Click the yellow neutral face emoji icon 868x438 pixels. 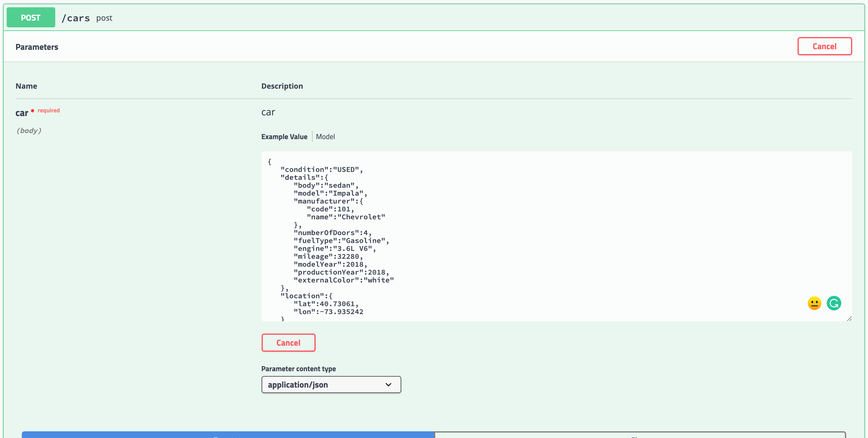(x=814, y=303)
